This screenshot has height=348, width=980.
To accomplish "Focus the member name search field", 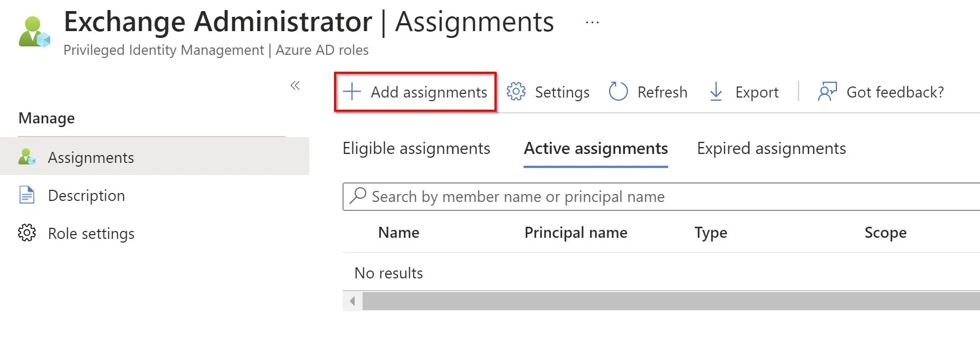I will coord(661,197).
